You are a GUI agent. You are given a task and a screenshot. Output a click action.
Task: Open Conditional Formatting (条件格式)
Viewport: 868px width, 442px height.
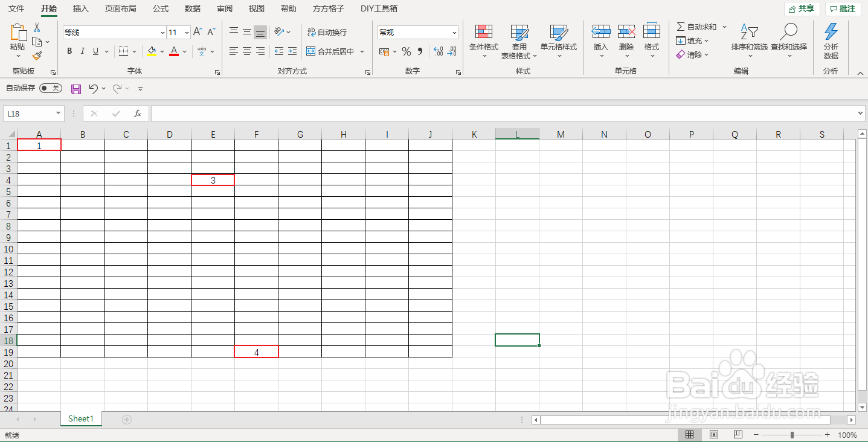pos(484,42)
